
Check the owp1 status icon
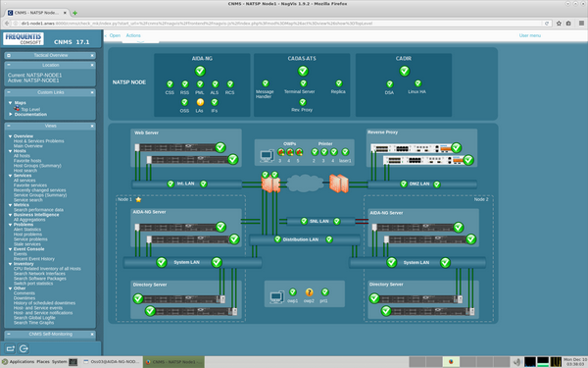click(x=293, y=291)
